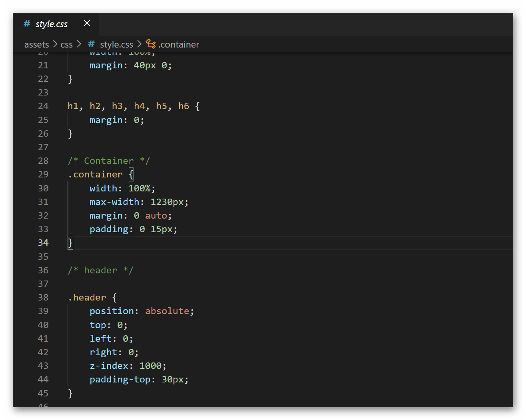Viewport: 526px width, 420px height.
Task: Click the closing brace on line 34
Action: (x=70, y=243)
